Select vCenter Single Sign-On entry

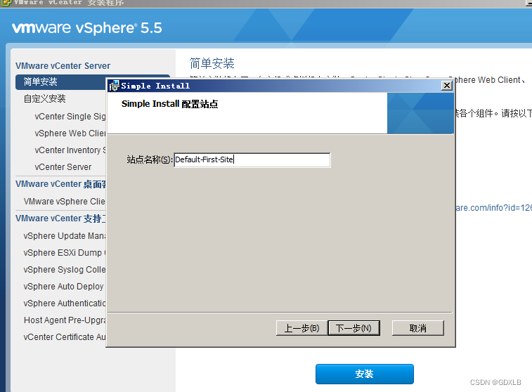click(70, 117)
